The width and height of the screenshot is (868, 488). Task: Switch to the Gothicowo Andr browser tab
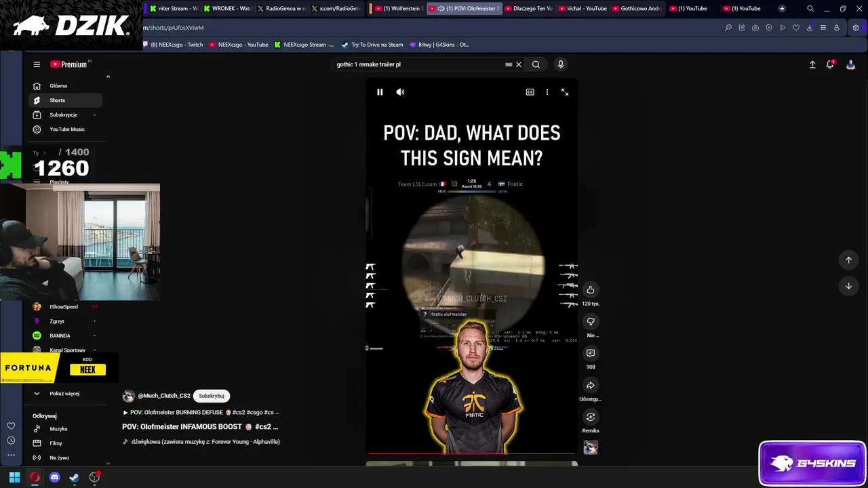tap(635, 9)
